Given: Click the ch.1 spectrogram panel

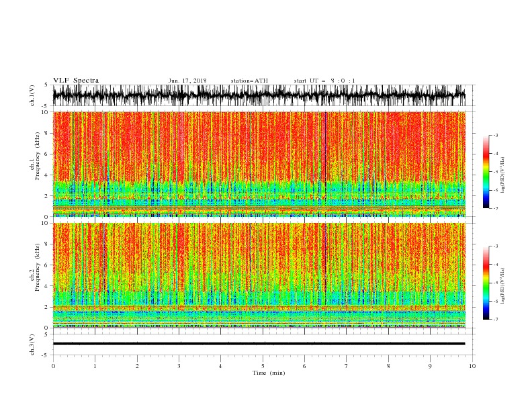Looking at the screenshot, I should [x=259, y=164].
